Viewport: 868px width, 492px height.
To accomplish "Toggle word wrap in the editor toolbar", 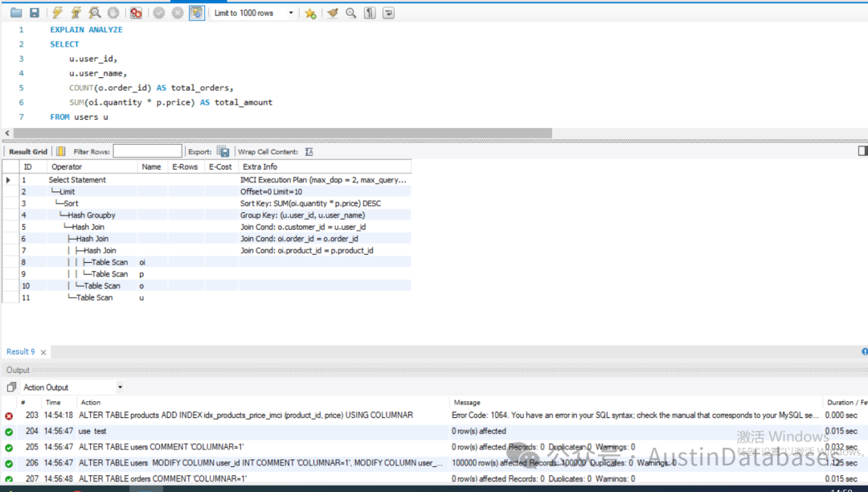I will click(389, 13).
